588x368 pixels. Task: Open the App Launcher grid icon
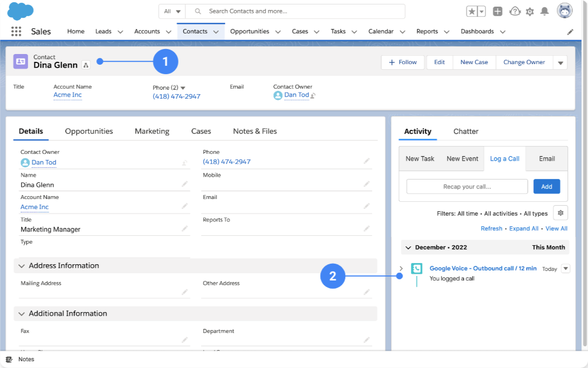click(16, 32)
